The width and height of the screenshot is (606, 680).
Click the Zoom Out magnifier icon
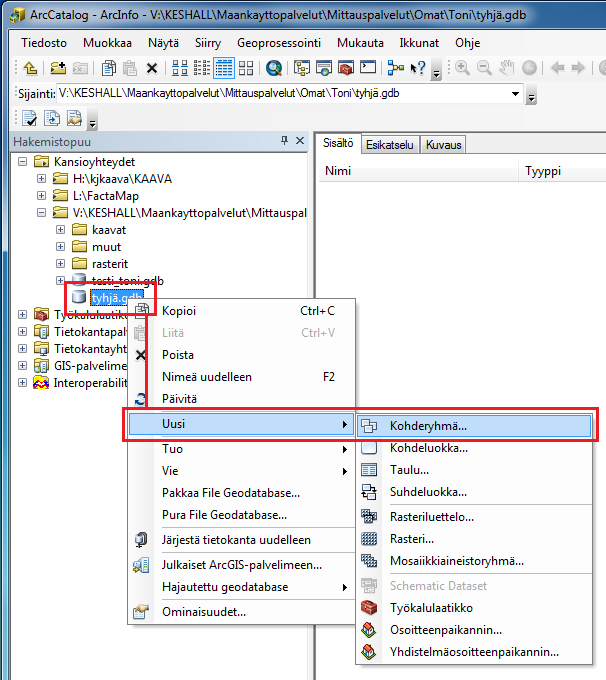point(484,68)
